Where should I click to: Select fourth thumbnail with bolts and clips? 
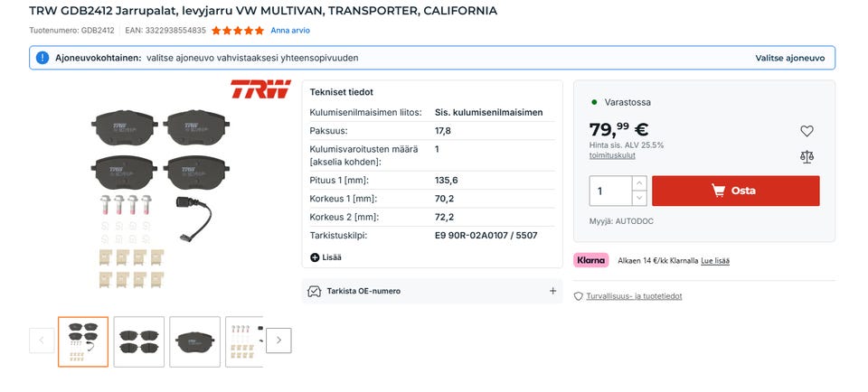(244, 341)
